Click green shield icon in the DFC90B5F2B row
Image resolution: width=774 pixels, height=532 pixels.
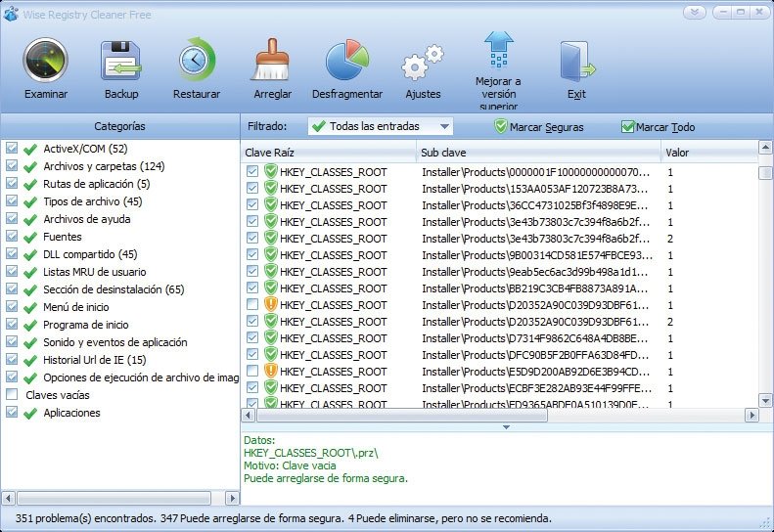270,354
